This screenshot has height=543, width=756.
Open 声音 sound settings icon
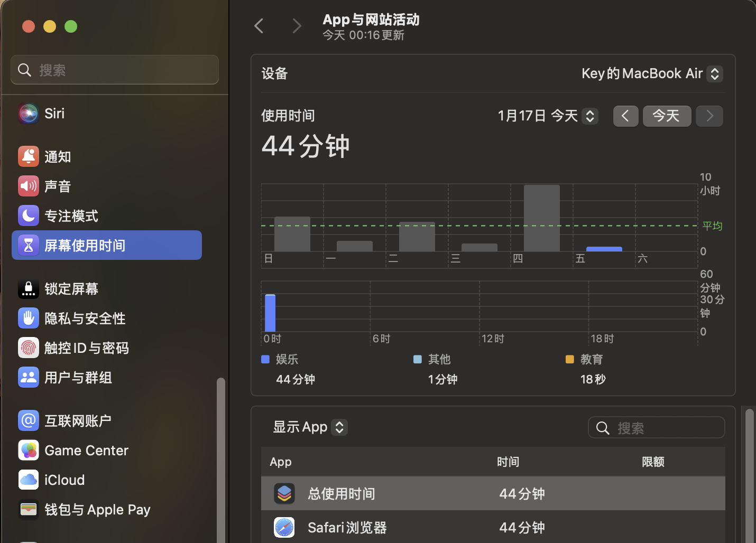[29, 186]
